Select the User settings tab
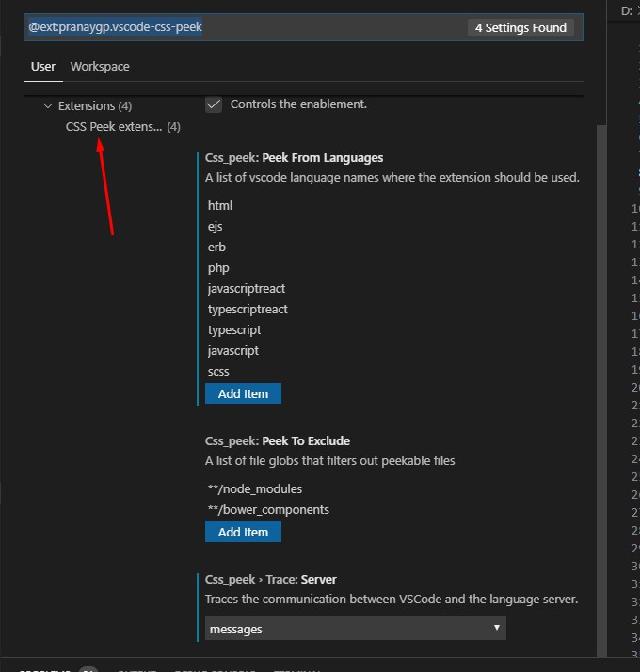The height and width of the screenshot is (672, 640). [43, 67]
